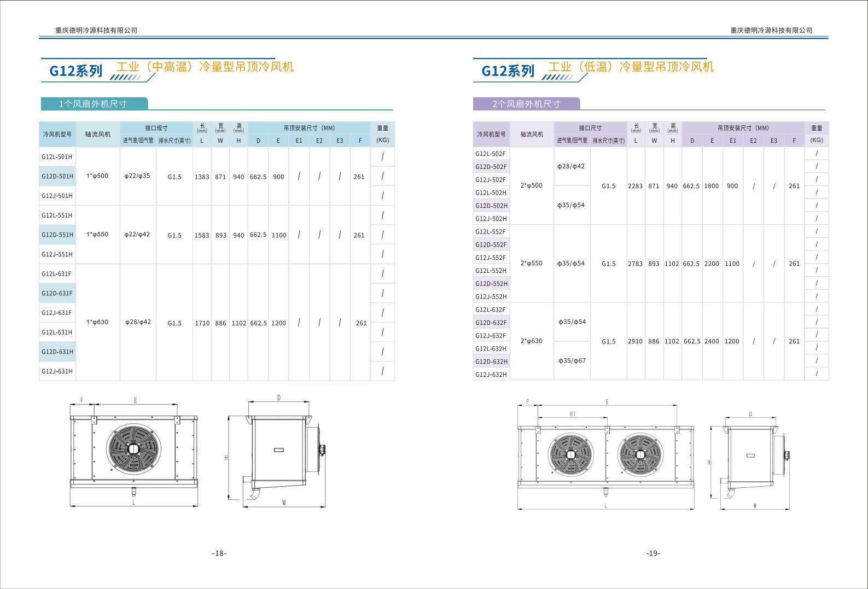
Task: Select the 2个风扇外机尺寸 section label
Action: coord(526,104)
